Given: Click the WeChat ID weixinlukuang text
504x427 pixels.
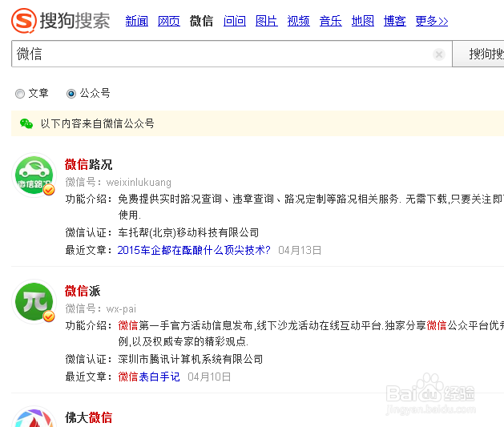Looking at the screenshot, I should (139, 183).
